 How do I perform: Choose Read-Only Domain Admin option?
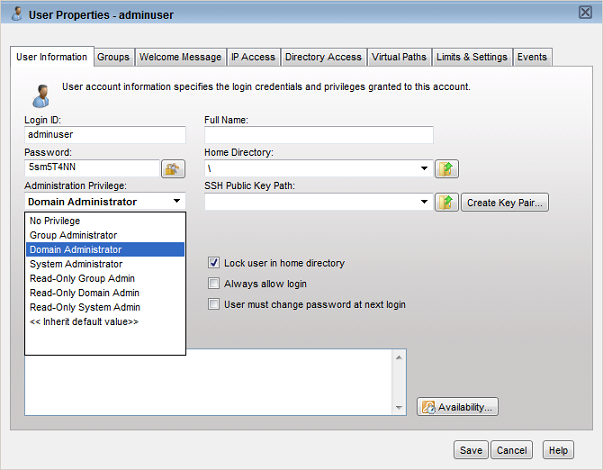point(83,293)
